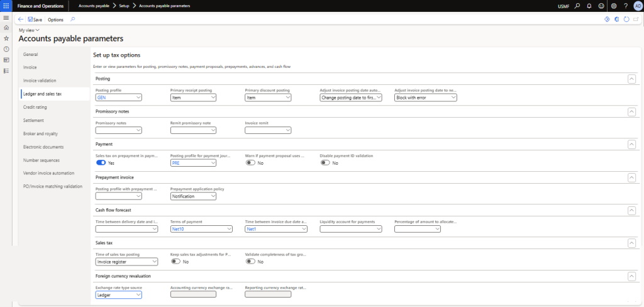Open the Favorites star icon
The width and height of the screenshot is (644, 307).
tap(6, 38)
